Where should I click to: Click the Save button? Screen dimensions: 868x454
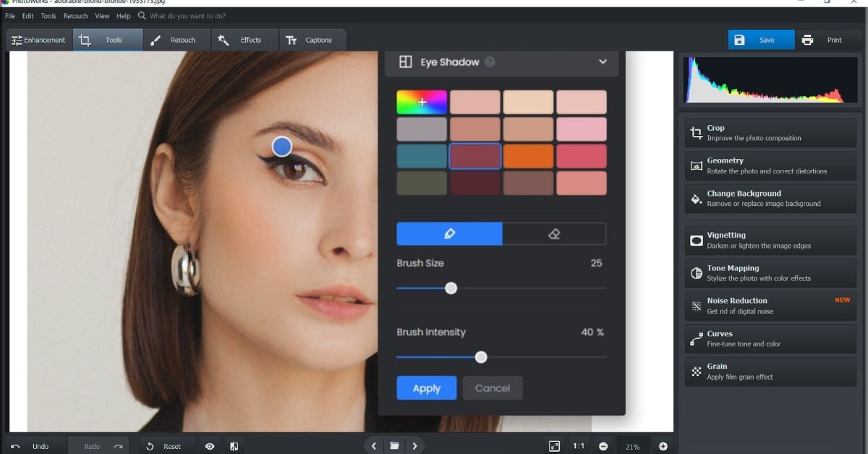point(761,40)
